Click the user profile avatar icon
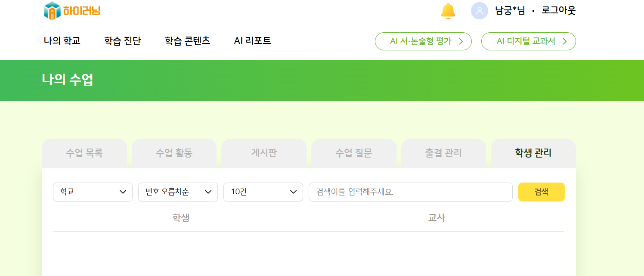The width and height of the screenshot is (644, 276). pos(479,11)
